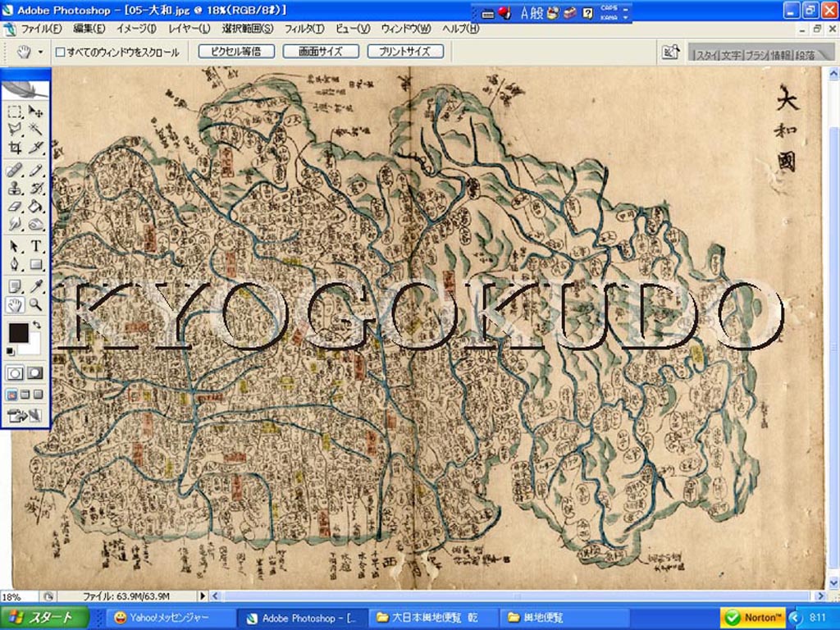Choose Full Screen Mode without menu bar
This screenshot has height=630, width=840.
pyautogui.click(x=38, y=395)
